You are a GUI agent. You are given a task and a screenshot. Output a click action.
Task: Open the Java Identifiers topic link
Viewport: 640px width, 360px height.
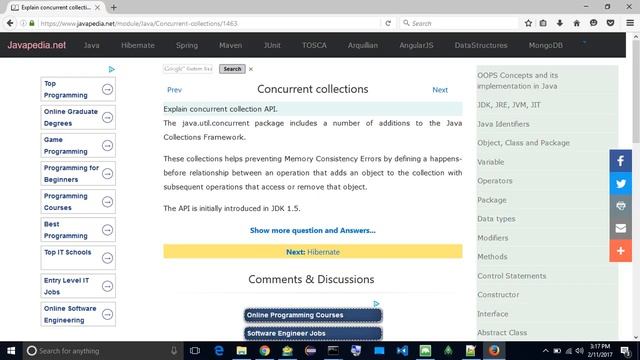(503, 124)
